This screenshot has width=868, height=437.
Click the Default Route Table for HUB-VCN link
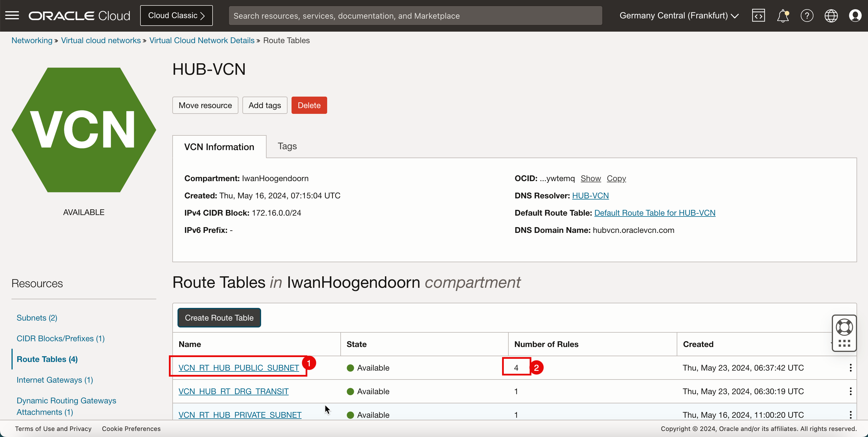(x=655, y=212)
